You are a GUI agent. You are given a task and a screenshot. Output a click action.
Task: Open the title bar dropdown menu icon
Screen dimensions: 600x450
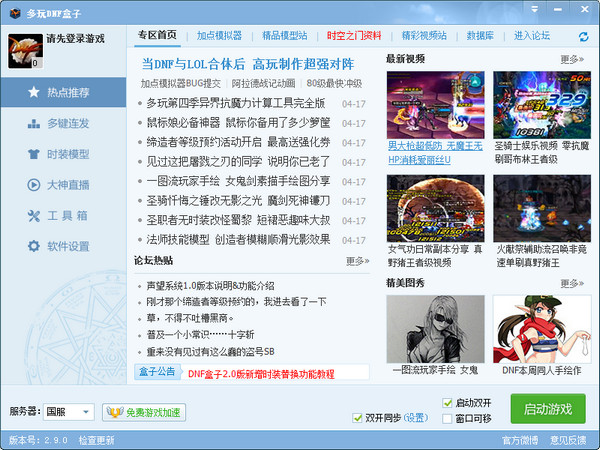pyautogui.click(x=535, y=9)
